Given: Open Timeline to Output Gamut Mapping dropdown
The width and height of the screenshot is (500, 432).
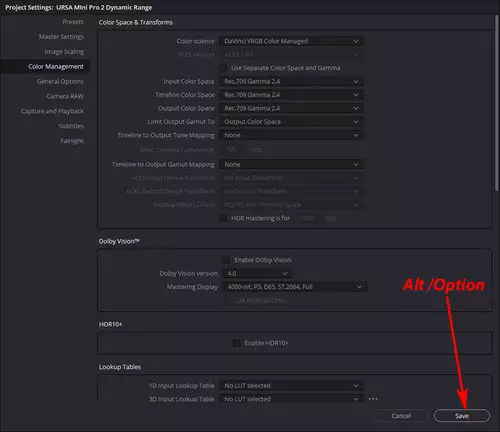Looking at the screenshot, I should [x=291, y=165].
